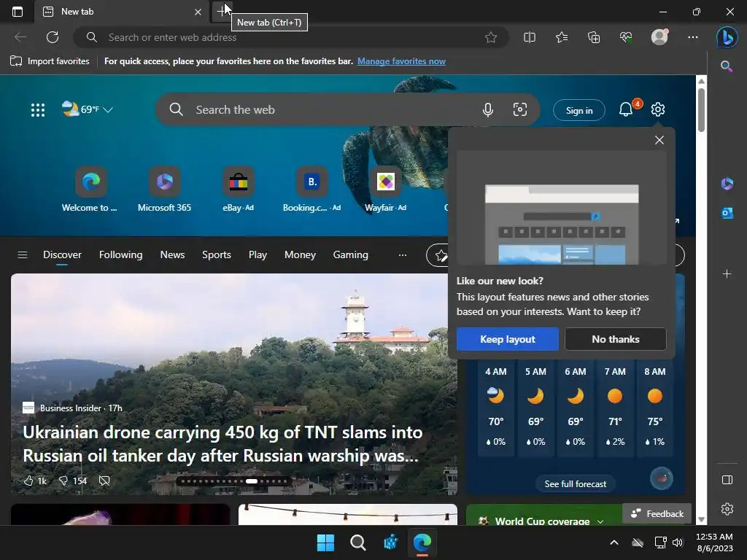This screenshot has width=747, height=560.
Task: Open the tab actions menu icon
Action: click(x=18, y=12)
